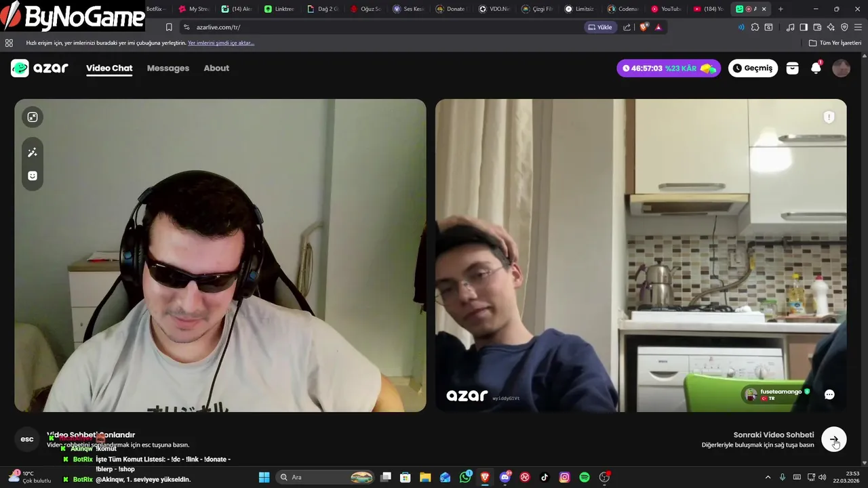Open Instagram from taskbar
The image size is (868, 488).
pos(564,477)
